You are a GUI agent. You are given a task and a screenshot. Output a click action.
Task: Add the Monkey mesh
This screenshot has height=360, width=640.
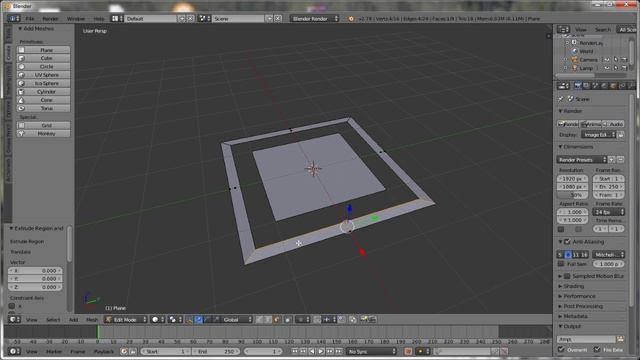pyautogui.click(x=43, y=133)
